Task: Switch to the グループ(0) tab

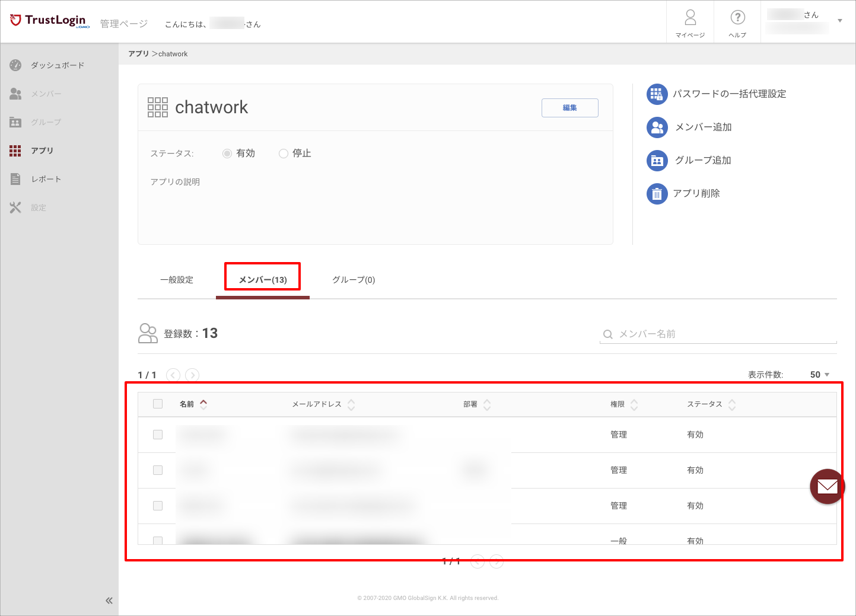Action: [x=354, y=280]
